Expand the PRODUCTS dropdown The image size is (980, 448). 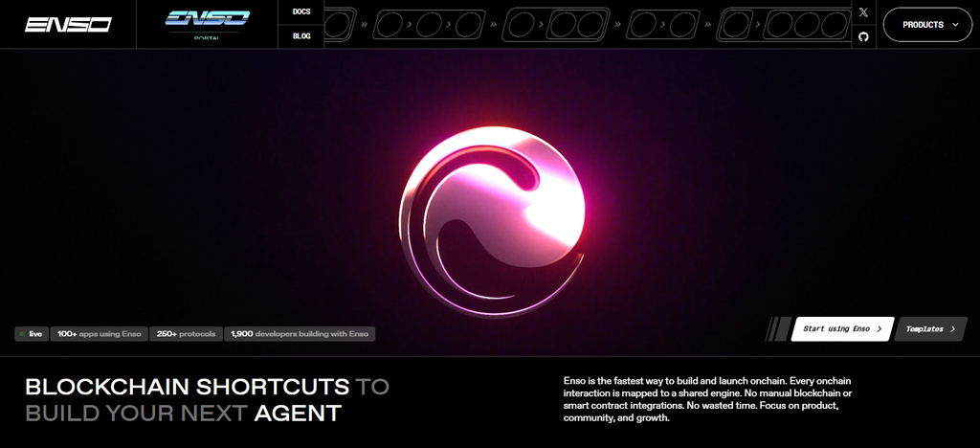927,24
